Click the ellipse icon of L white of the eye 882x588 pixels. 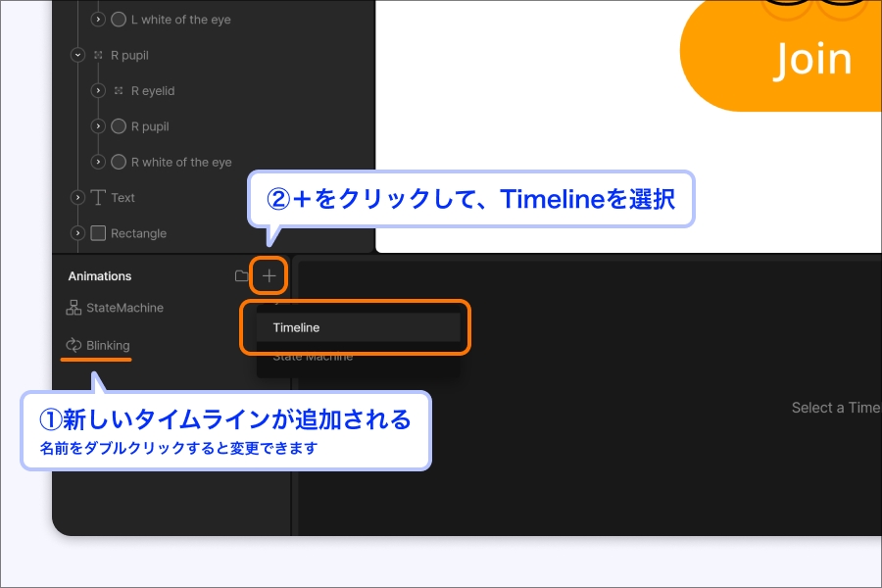tap(119, 20)
